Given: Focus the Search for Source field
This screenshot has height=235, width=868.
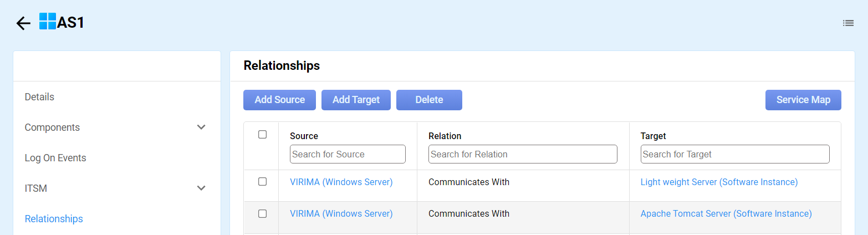Looking at the screenshot, I should [x=348, y=154].
